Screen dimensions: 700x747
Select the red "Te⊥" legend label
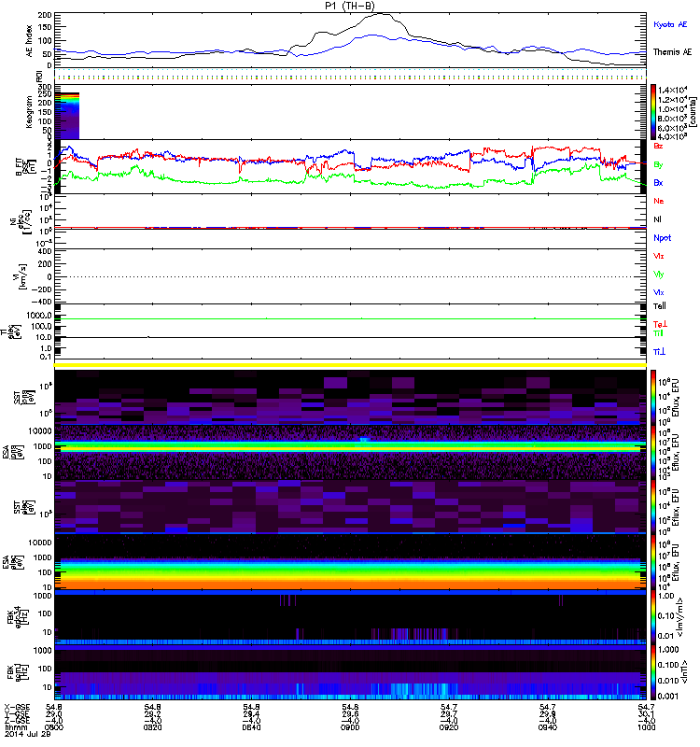(x=660, y=324)
